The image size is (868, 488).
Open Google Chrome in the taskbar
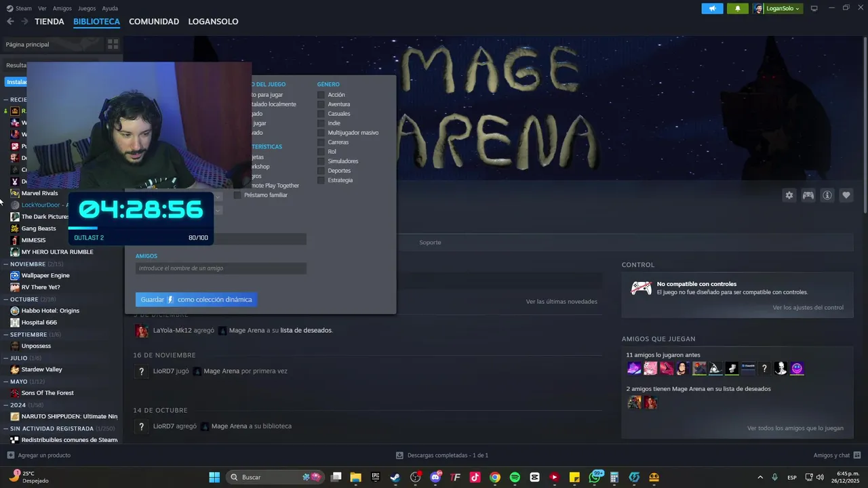(x=495, y=477)
